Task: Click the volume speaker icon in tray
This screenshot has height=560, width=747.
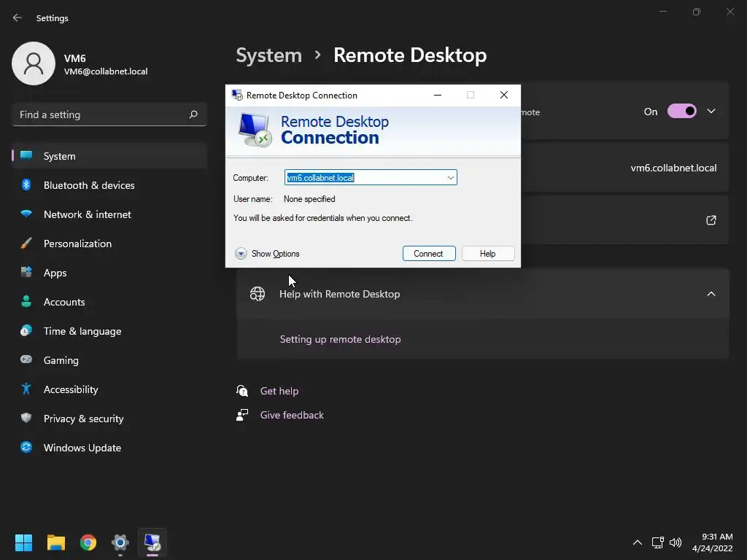Action: (x=676, y=542)
